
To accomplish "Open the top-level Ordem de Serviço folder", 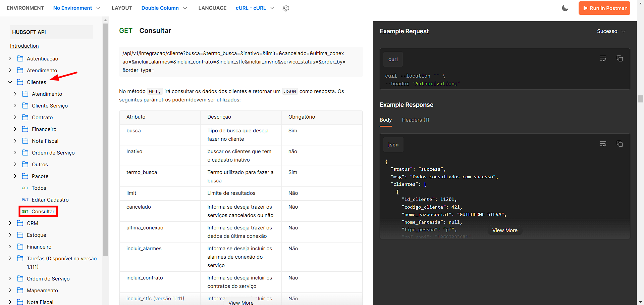I will click(48, 279).
